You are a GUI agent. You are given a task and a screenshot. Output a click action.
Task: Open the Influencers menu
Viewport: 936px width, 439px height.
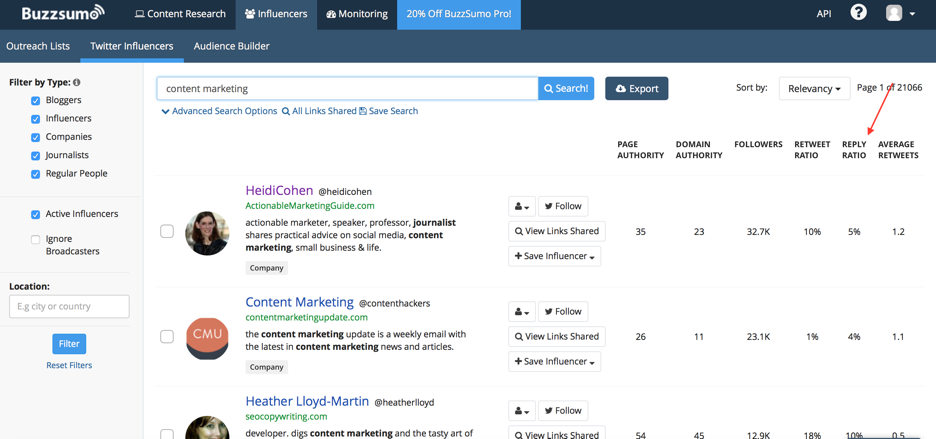[276, 14]
